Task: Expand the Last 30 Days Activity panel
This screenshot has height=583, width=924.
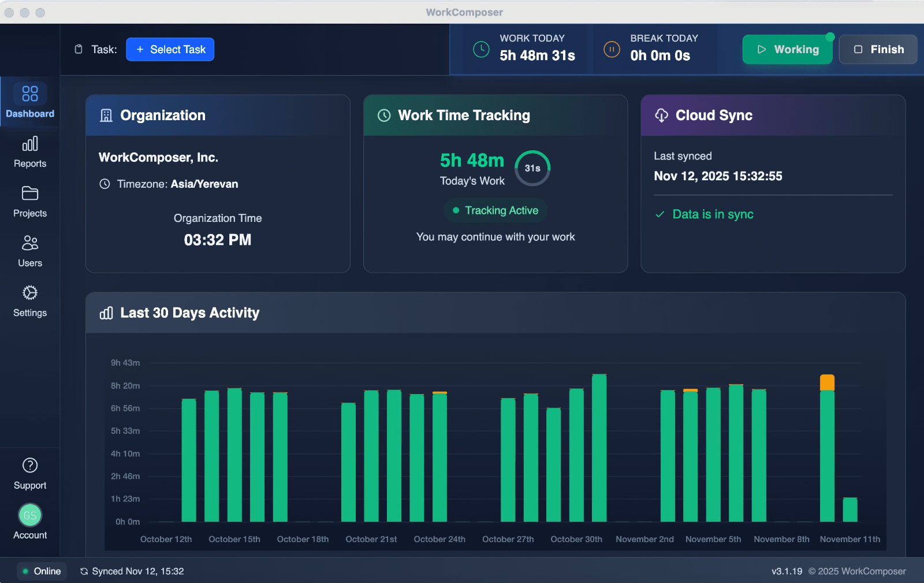Action: point(189,313)
